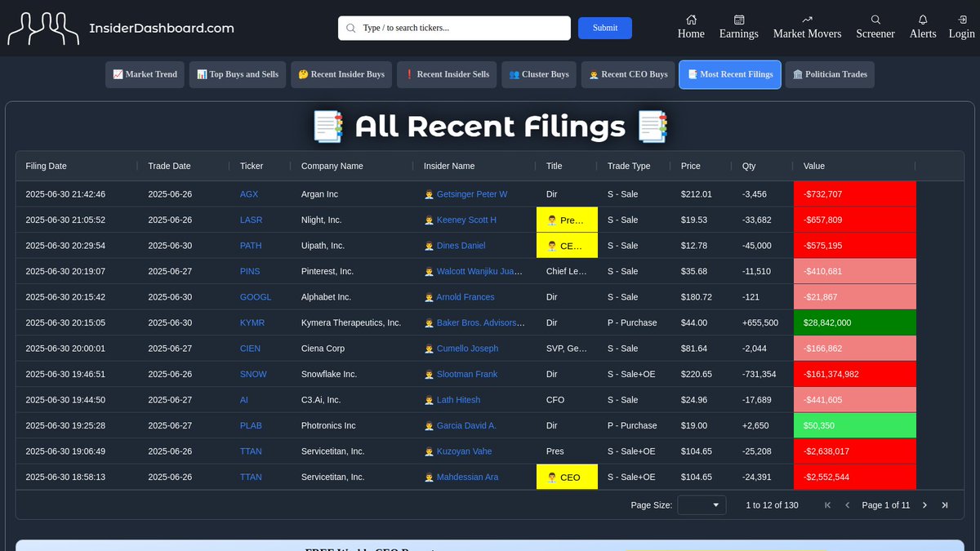Open the PLAB ticker link

251,425
